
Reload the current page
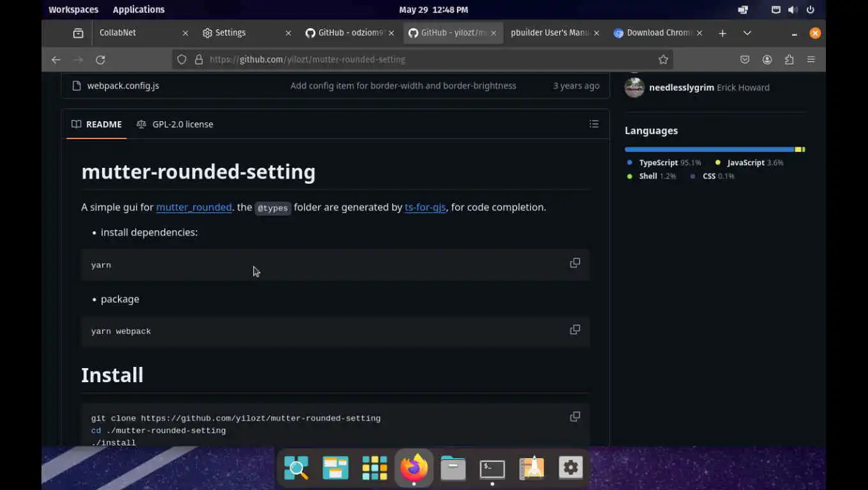(100, 59)
